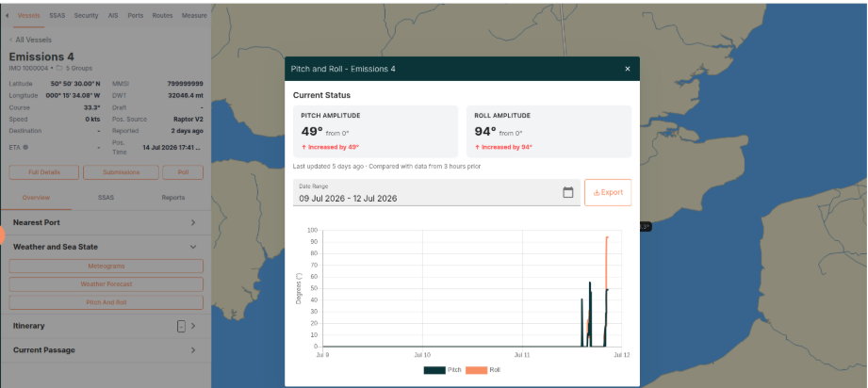Expand the Current Passage section
This screenshot has width=868, height=388.
click(x=106, y=350)
